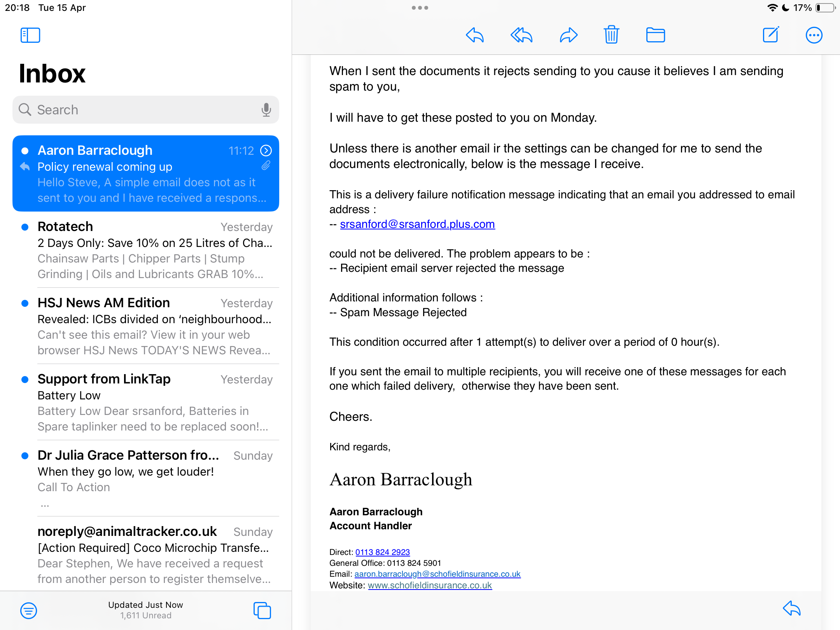The height and width of the screenshot is (630, 840).
Task: Reply to the open email from toolbar
Action: click(x=475, y=35)
